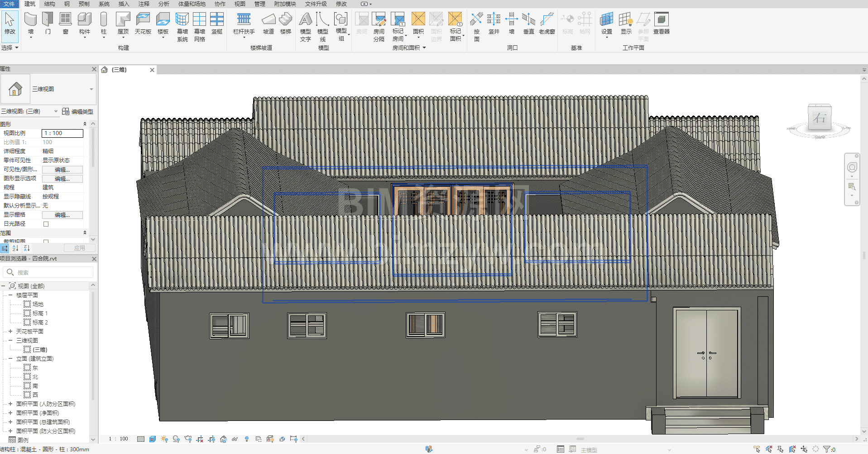
Task: Open the Structure (结构) ribbon tab
Action: 49,4
